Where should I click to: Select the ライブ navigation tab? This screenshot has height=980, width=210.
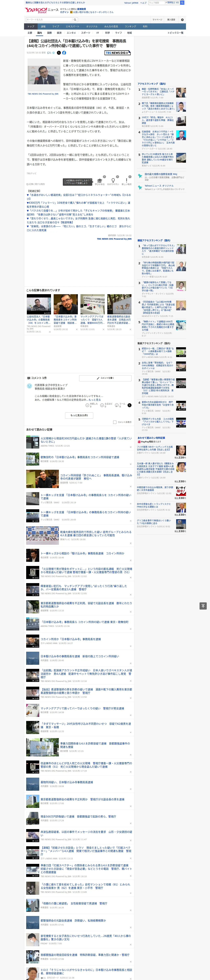tap(56, 27)
